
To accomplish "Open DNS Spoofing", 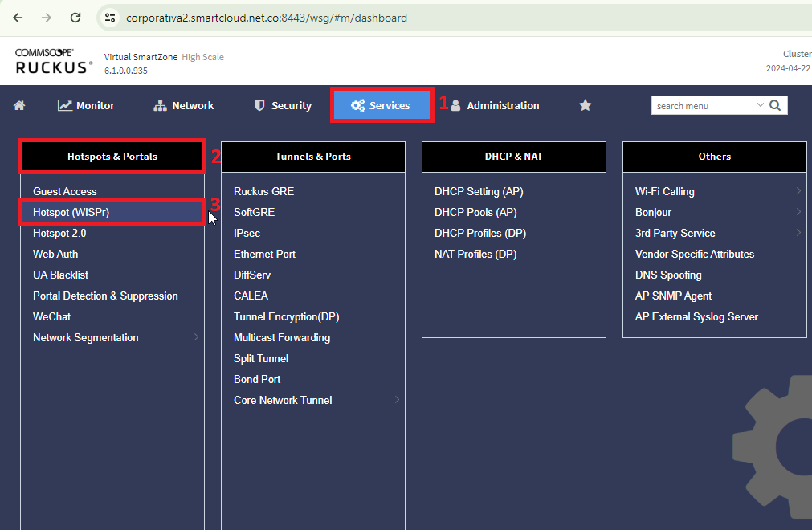I will 668,275.
